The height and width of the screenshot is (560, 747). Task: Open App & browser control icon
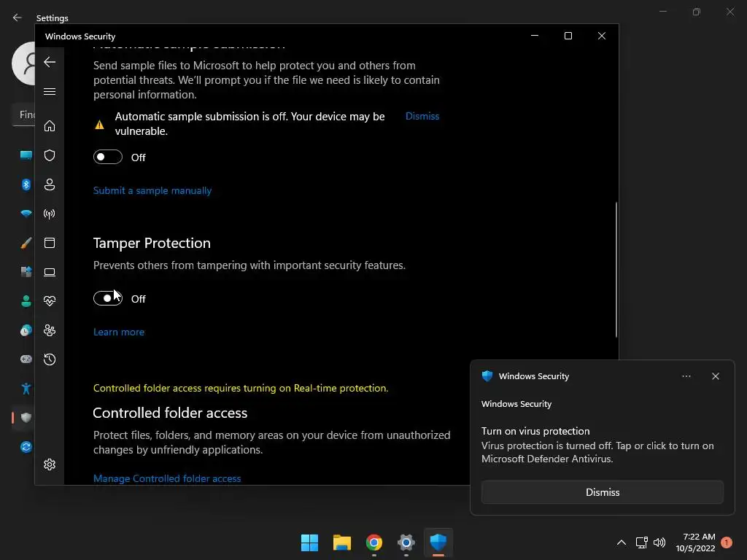click(50, 243)
